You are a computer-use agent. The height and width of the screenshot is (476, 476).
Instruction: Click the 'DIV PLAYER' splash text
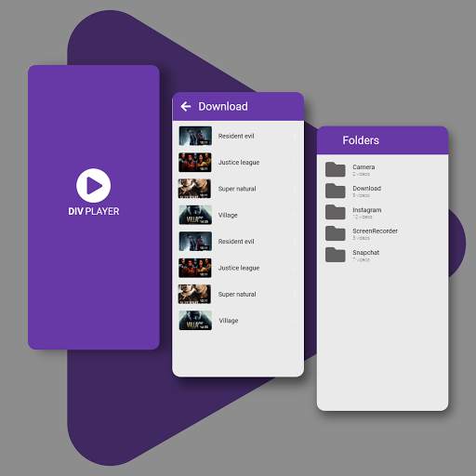[94, 211]
